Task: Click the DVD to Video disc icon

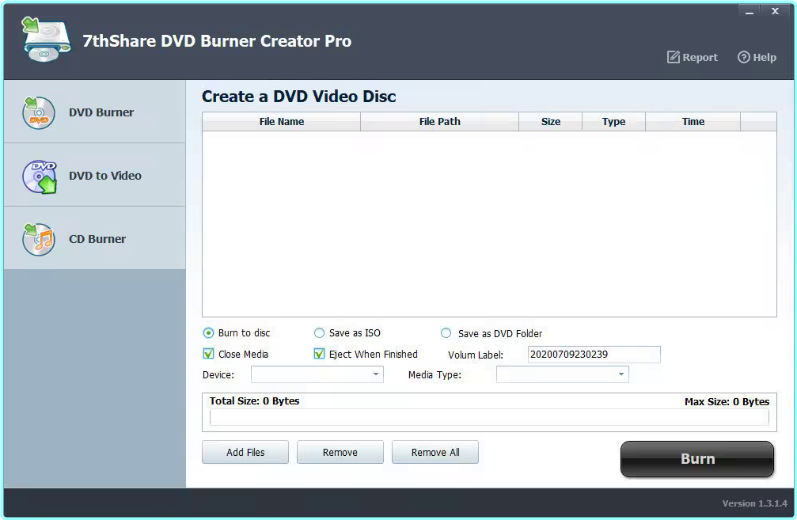Action: coord(39,176)
